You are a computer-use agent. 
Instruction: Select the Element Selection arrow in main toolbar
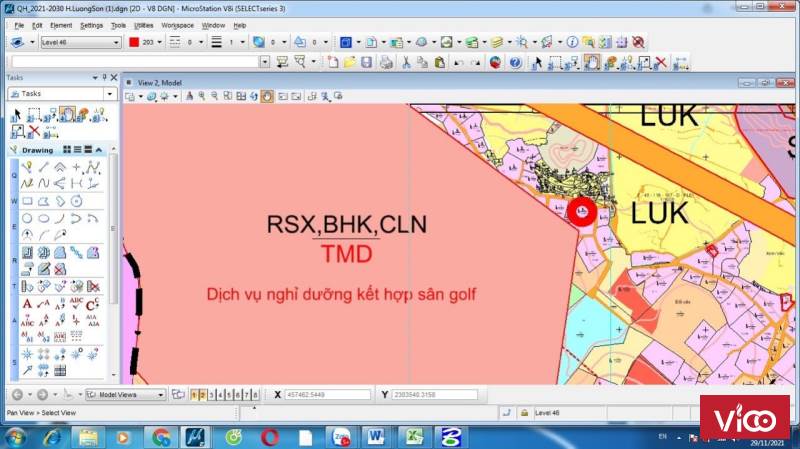tap(537, 63)
